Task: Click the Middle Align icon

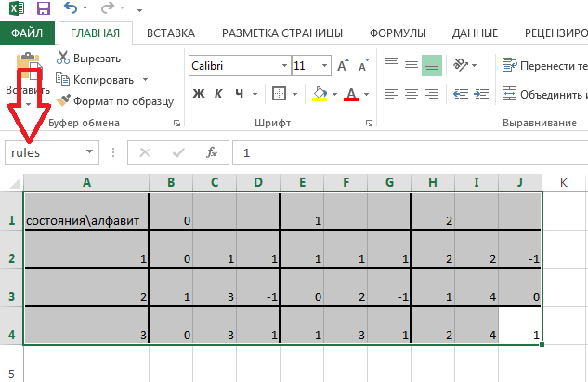Action: tap(412, 65)
